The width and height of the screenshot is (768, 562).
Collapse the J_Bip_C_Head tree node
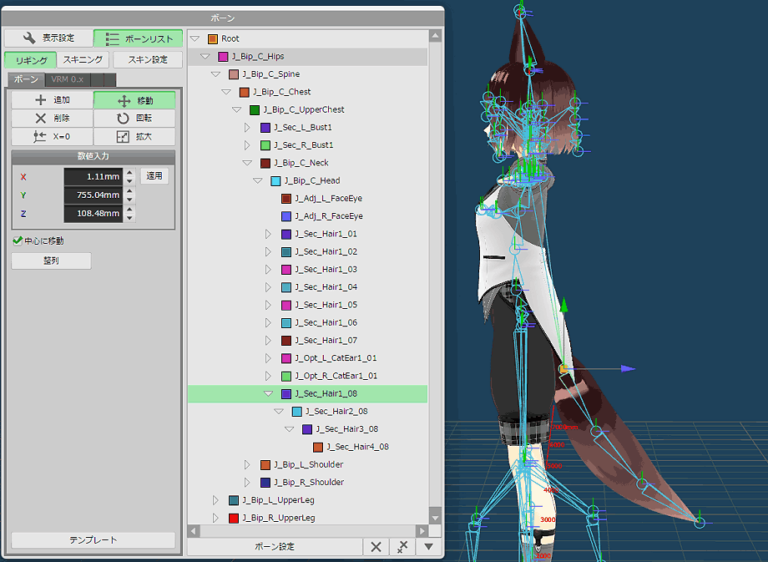(x=258, y=181)
